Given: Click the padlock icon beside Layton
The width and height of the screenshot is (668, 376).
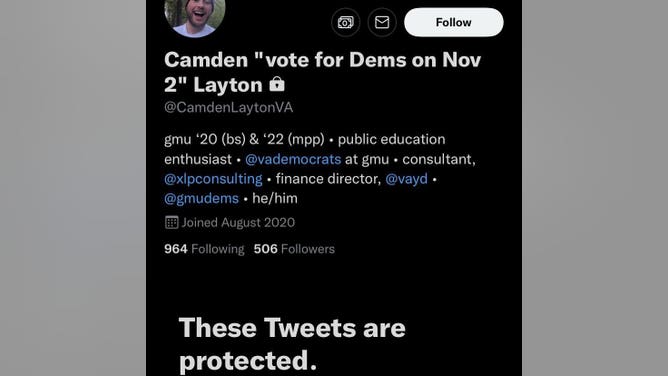Looking at the screenshot, I should pos(277,84).
